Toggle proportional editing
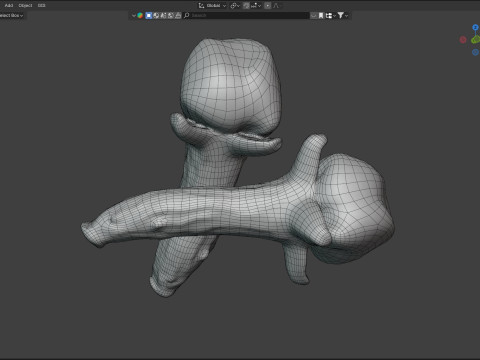 pos(268,6)
